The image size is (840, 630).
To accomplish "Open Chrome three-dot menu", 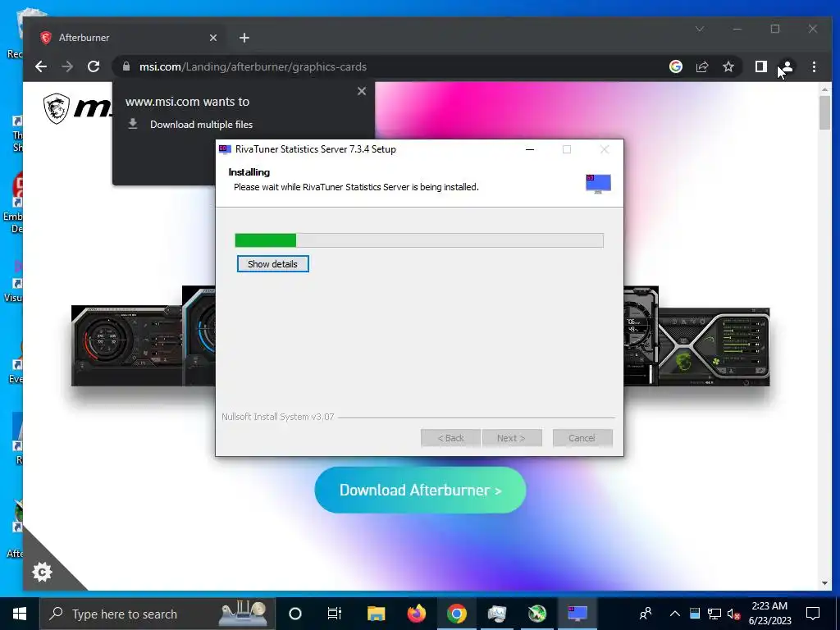I will pyautogui.click(x=814, y=66).
